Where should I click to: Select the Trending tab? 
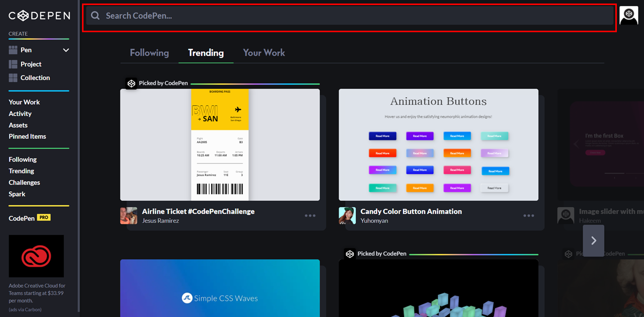tap(206, 52)
